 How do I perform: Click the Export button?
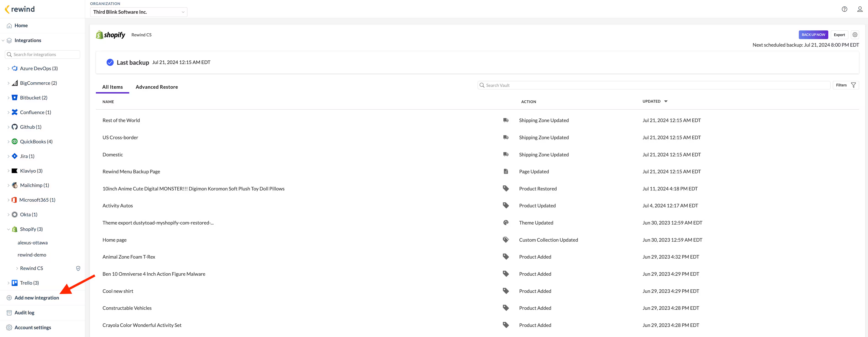pos(839,35)
